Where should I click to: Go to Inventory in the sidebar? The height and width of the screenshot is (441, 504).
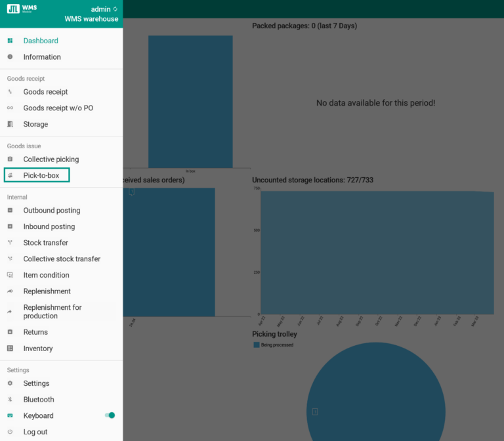38,348
